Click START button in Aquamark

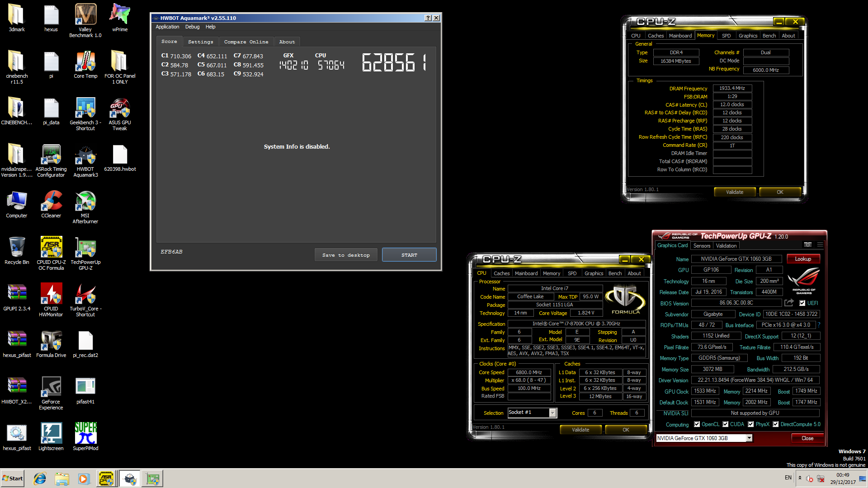coord(409,255)
